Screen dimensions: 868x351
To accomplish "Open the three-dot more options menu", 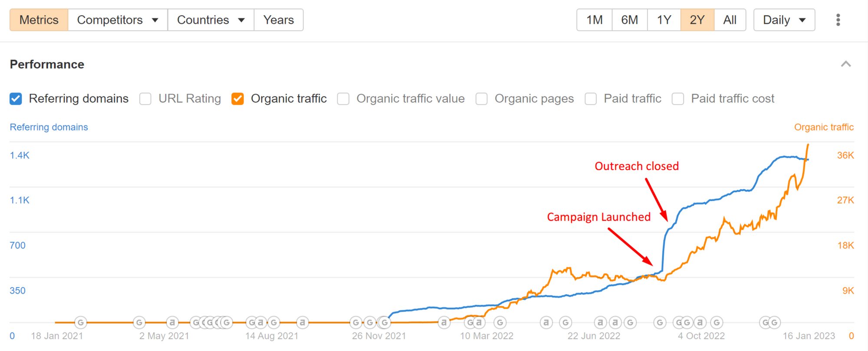I will pos(838,20).
